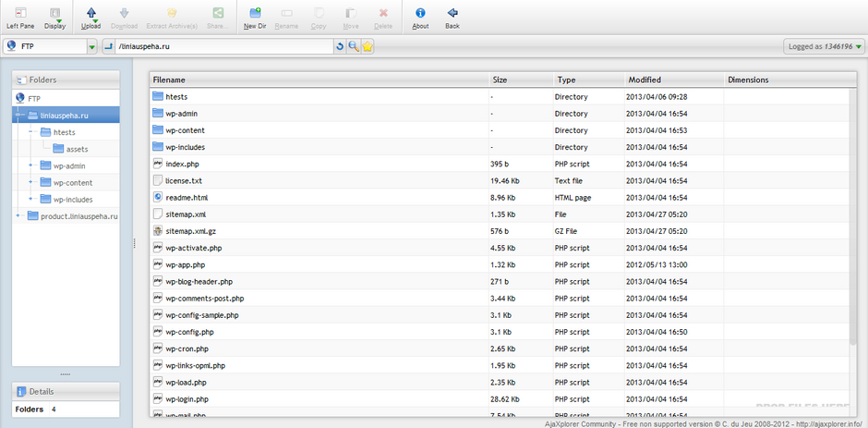Click the Details panel header
Screen dimensions: 868x428
click(66, 391)
